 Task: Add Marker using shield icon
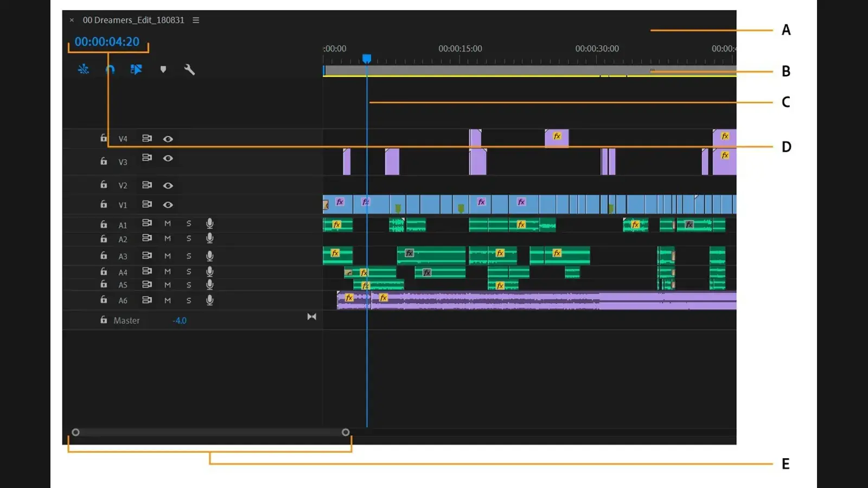point(163,69)
